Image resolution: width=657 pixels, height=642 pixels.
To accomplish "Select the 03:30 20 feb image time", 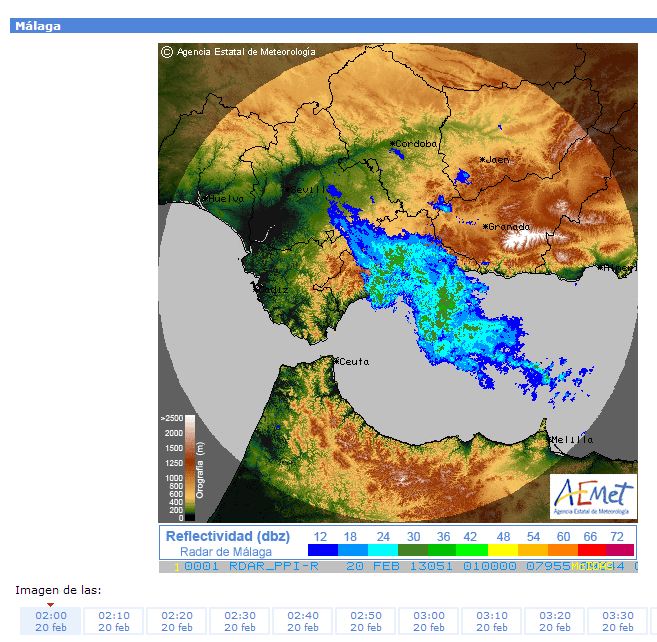I will pyautogui.click(x=618, y=621).
